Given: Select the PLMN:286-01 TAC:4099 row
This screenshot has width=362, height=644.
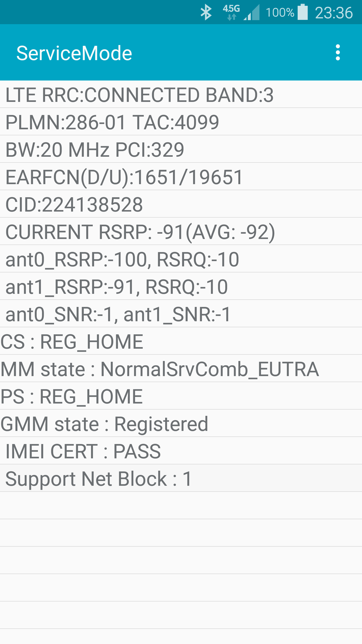Looking at the screenshot, I should 181,122.
